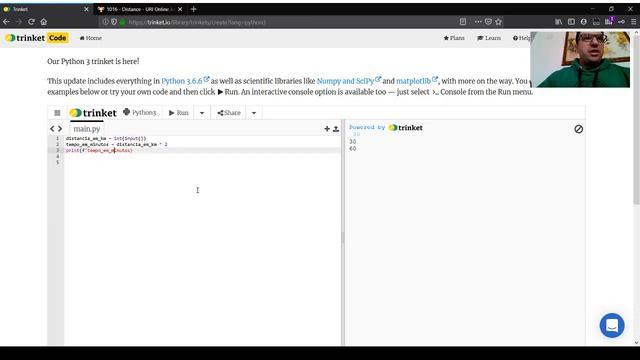The width and height of the screenshot is (640, 360).
Task: Open a new browser tab
Action: coord(193,9)
